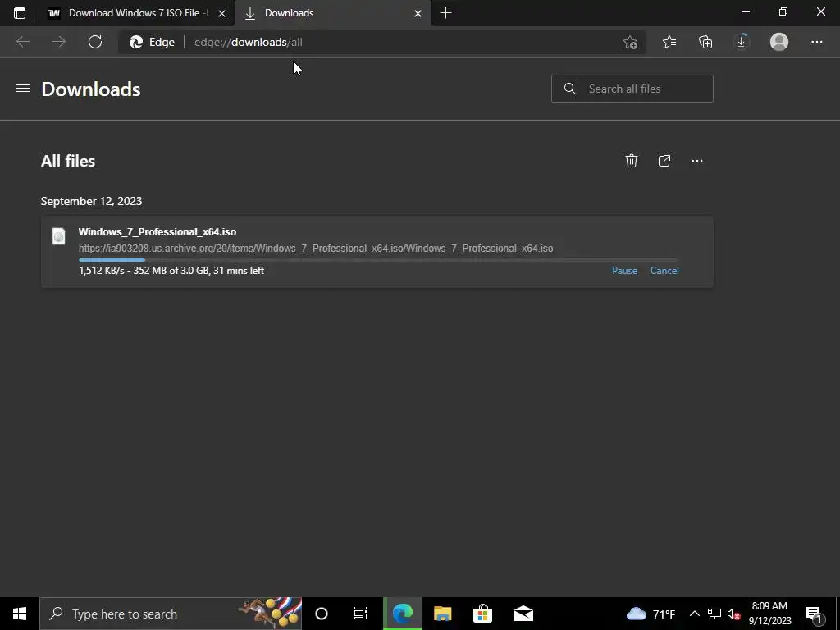Open the Windows Start menu

[x=20, y=614]
